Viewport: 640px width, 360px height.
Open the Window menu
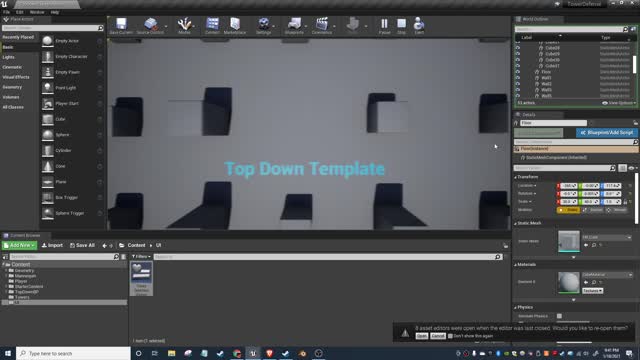pyautogui.click(x=37, y=12)
